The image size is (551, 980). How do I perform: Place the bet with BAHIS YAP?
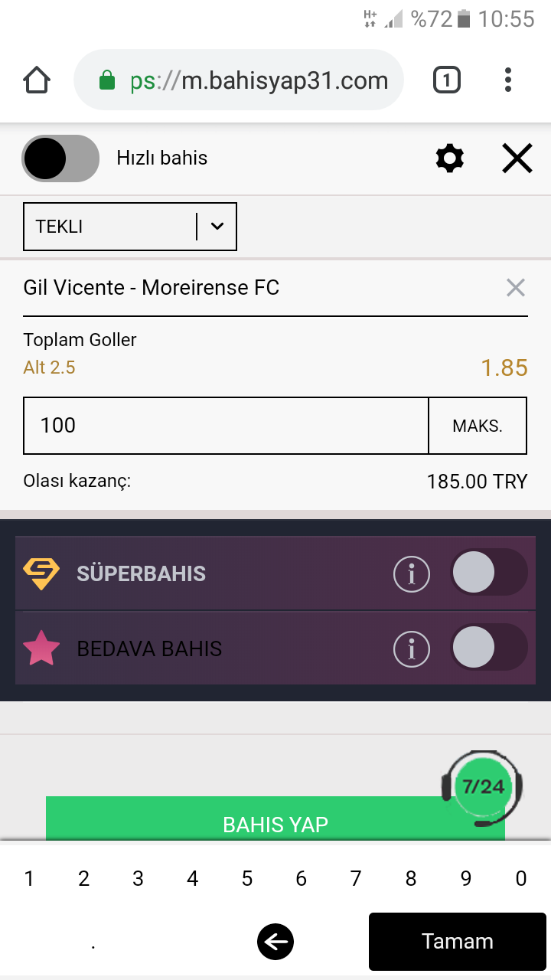tap(275, 819)
